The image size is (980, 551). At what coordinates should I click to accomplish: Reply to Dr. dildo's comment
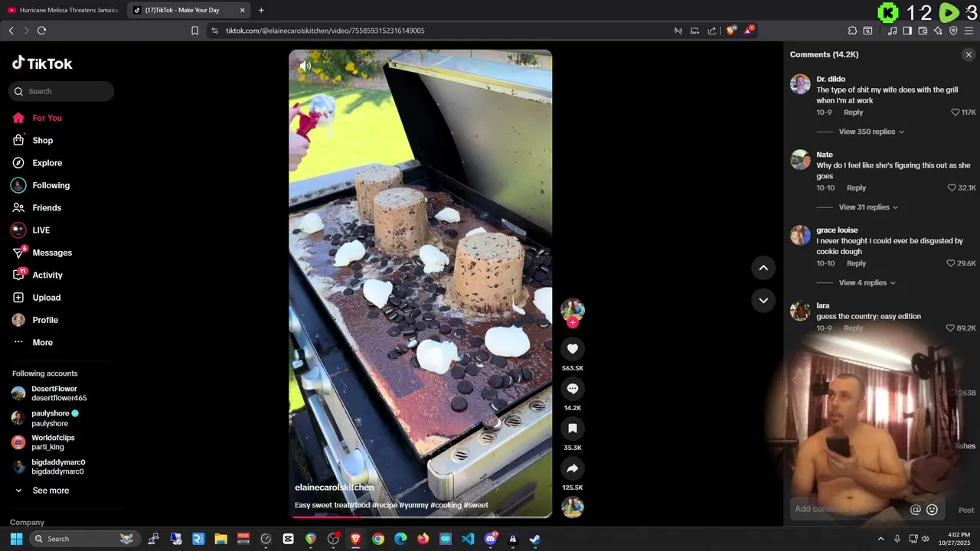click(853, 112)
